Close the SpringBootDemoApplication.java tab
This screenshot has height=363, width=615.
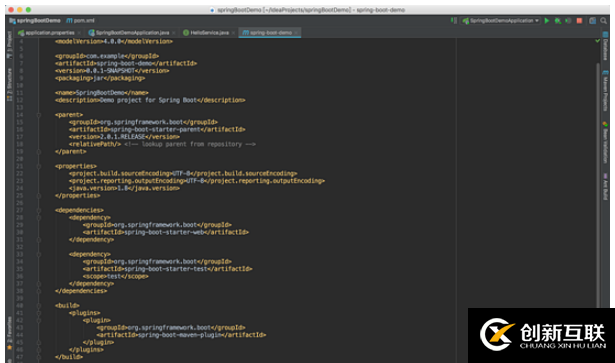point(174,33)
